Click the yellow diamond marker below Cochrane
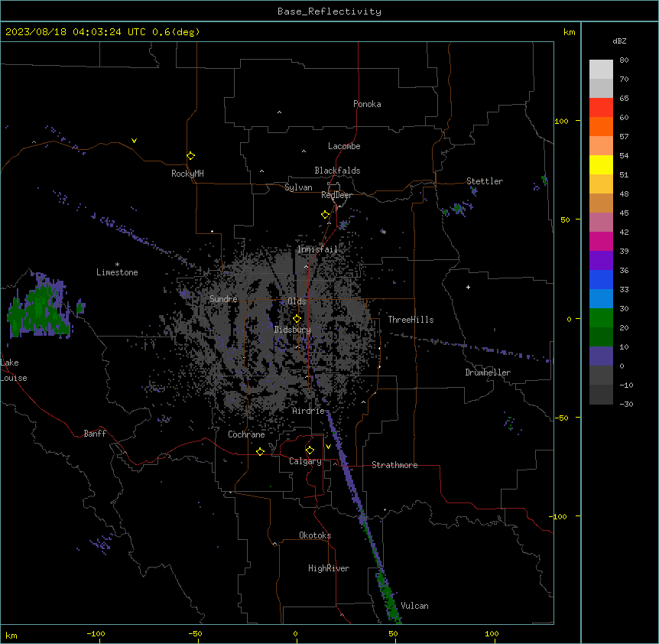Viewport: 659px width, 644px height. point(260,451)
